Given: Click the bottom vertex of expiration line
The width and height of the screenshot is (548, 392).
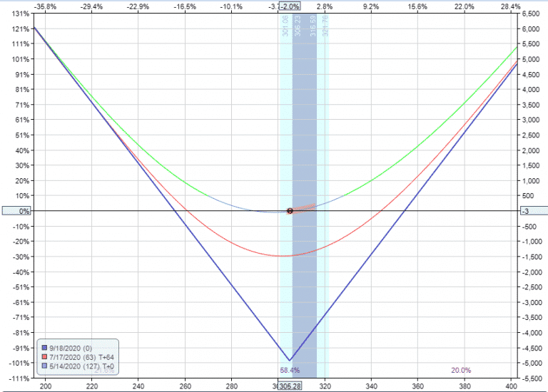Looking at the screenshot, I should coord(289,361).
